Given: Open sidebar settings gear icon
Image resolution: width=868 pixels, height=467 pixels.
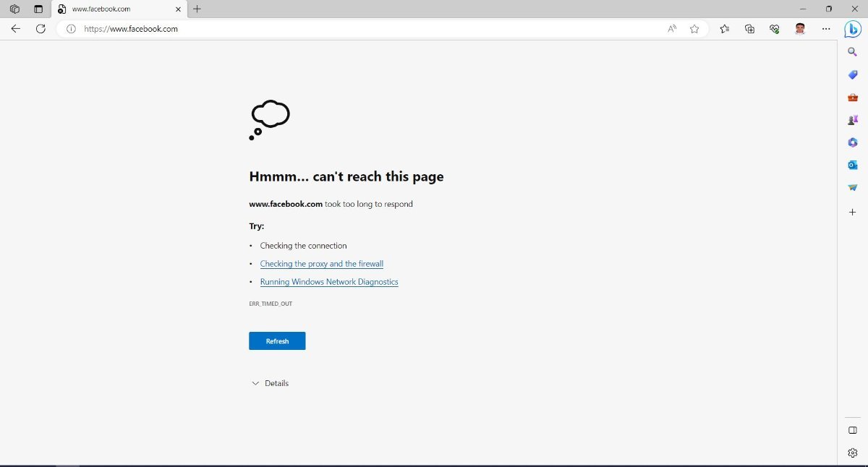Looking at the screenshot, I should pyautogui.click(x=852, y=453).
